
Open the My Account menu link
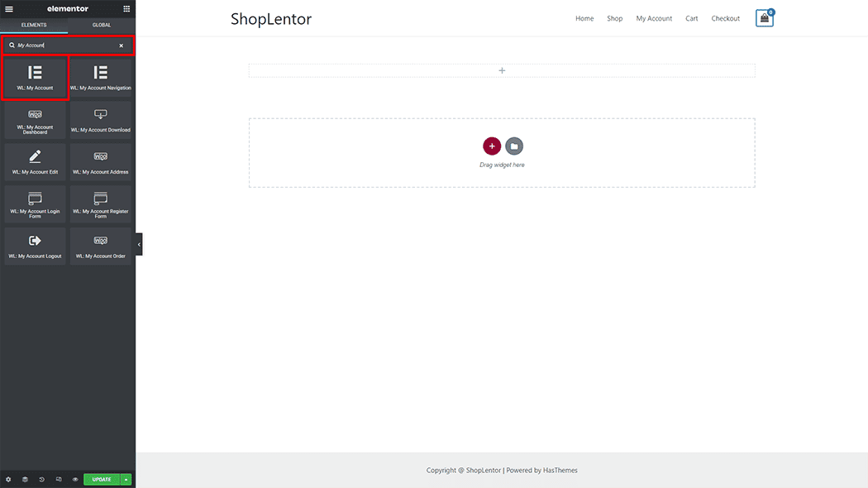pos(654,18)
